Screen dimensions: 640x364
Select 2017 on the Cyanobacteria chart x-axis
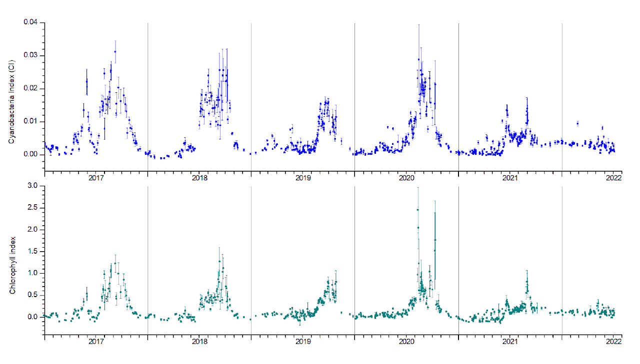click(96, 178)
